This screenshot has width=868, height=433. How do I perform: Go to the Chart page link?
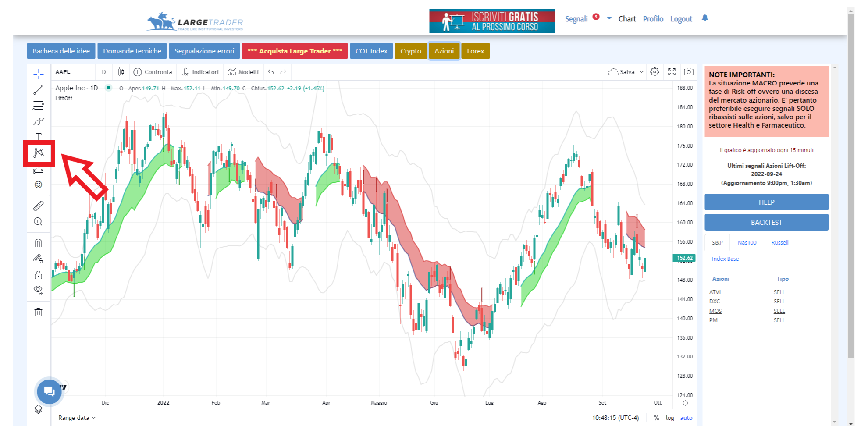click(627, 19)
